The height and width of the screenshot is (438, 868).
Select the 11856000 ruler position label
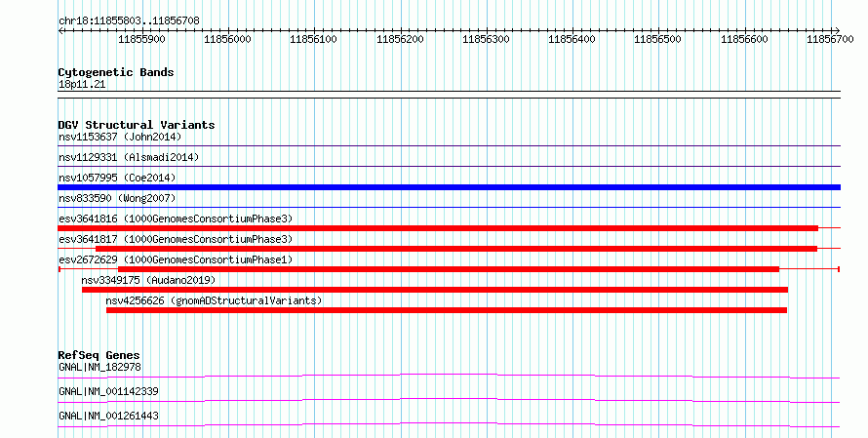[227, 39]
